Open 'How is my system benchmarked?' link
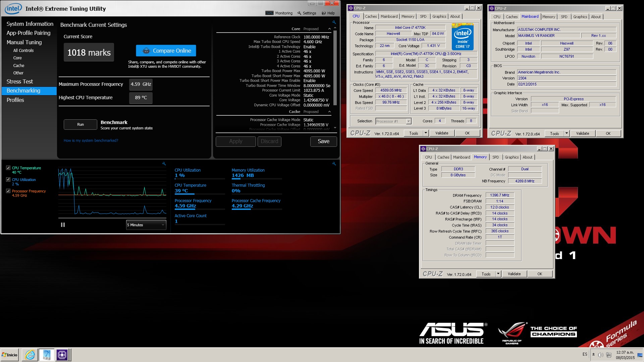This screenshot has height=362, width=644. click(91, 140)
